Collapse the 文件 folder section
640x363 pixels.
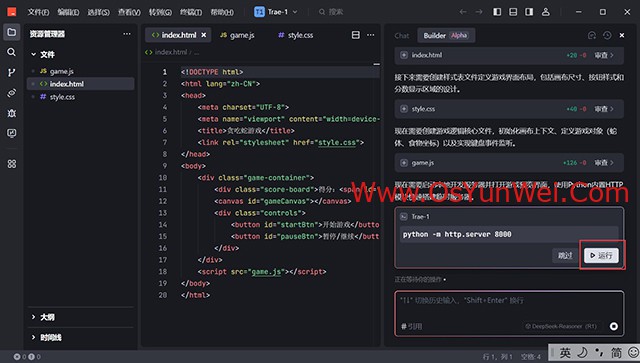point(43,54)
